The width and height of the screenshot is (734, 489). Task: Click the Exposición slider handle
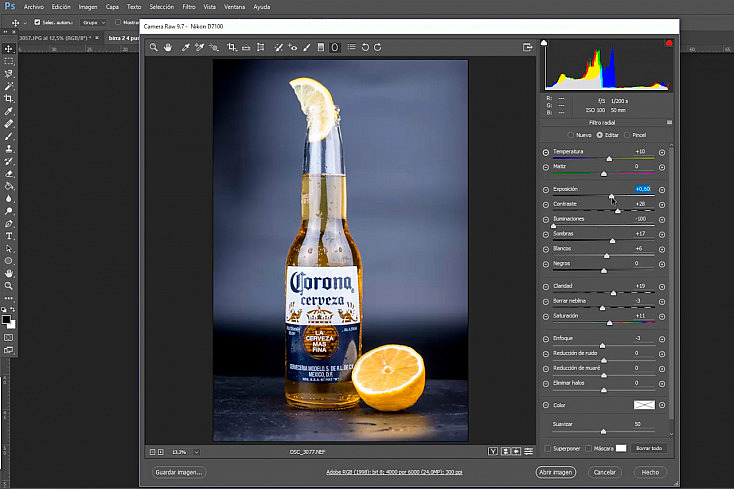pos(611,197)
